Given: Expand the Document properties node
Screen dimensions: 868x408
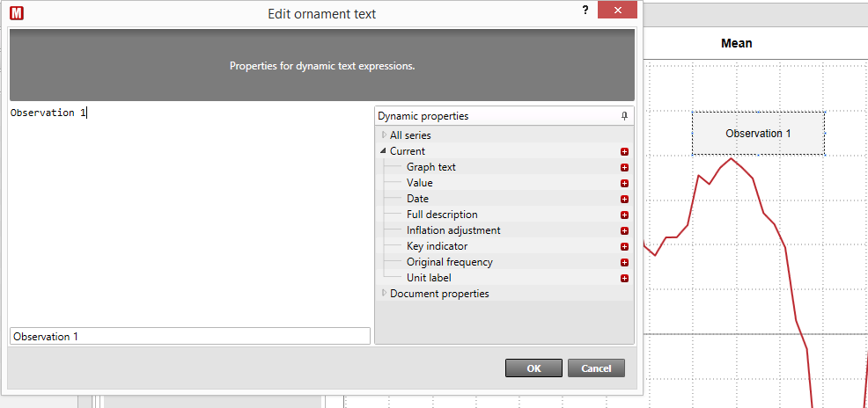Looking at the screenshot, I should tap(384, 294).
